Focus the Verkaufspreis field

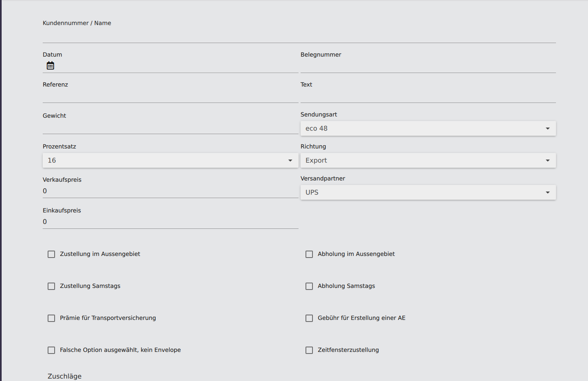click(170, 191)
